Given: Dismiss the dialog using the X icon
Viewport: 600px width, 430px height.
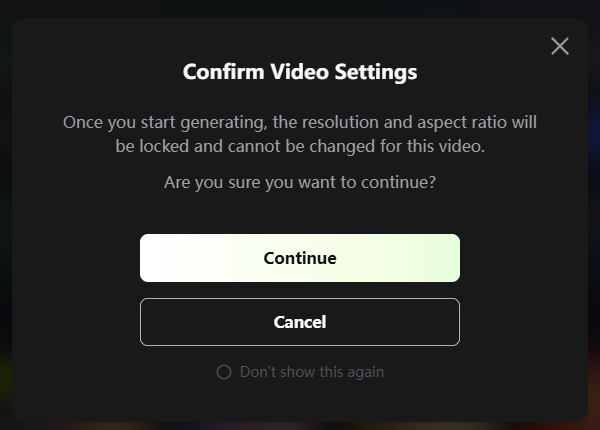Looking at the screenshot, I should point(560,46).
